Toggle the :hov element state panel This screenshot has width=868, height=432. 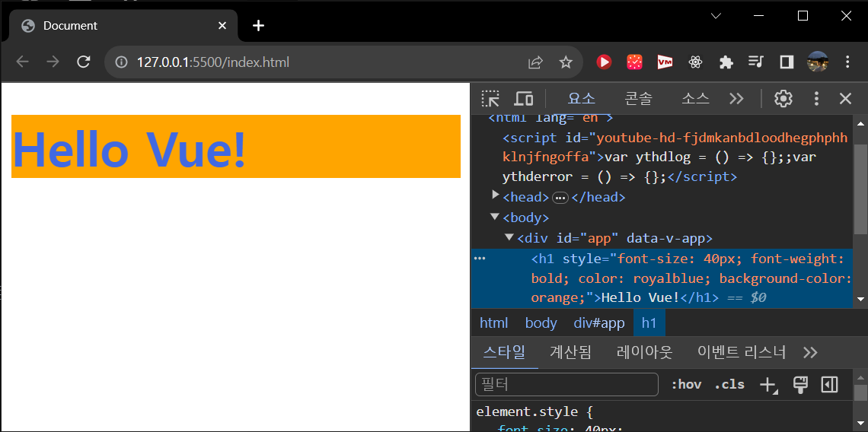[686, 384]
